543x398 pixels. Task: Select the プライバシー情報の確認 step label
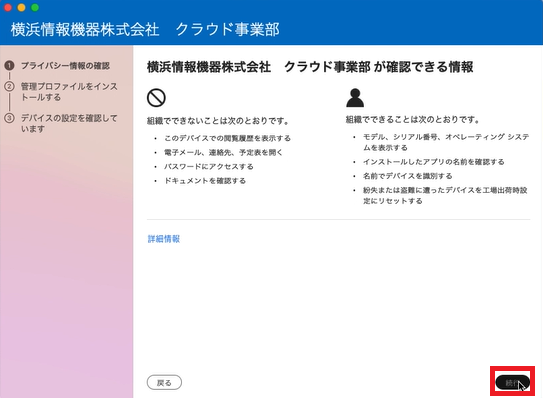[65, 65]
